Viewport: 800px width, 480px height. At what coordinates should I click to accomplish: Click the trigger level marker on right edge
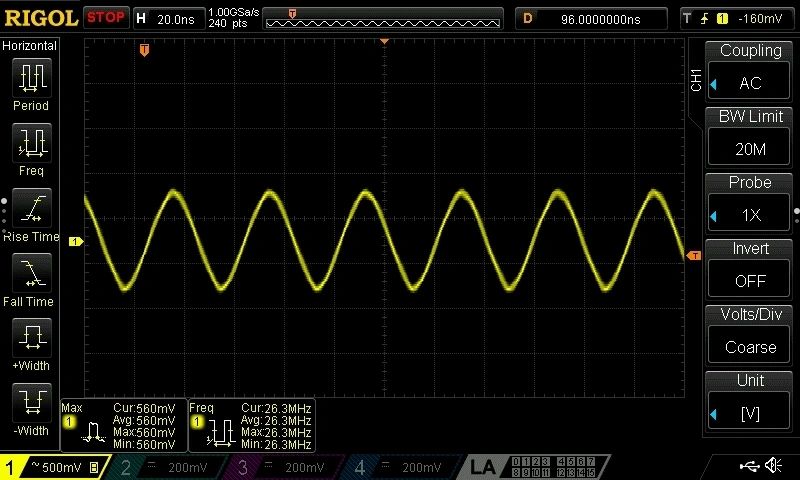[x=694, y=256]
